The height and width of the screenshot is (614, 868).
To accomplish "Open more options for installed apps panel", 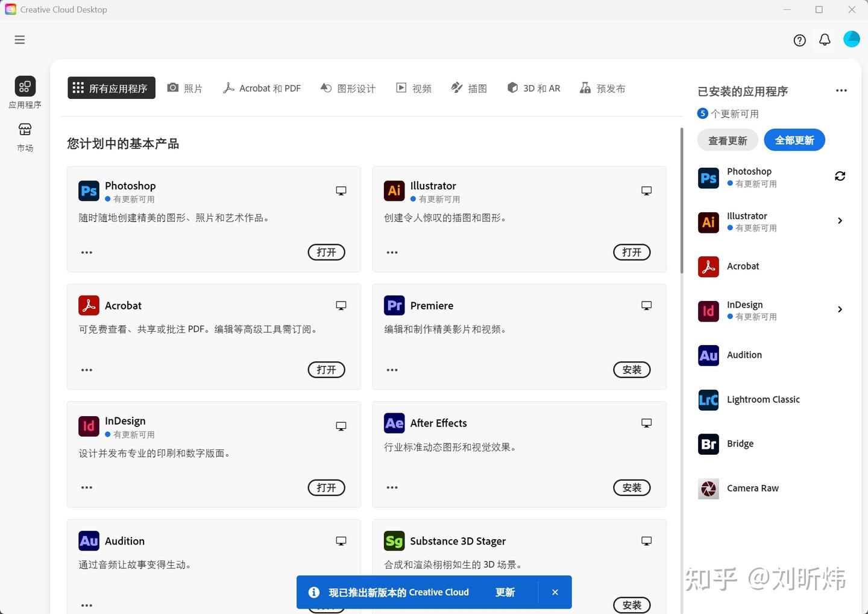I will tap(841, 90).
